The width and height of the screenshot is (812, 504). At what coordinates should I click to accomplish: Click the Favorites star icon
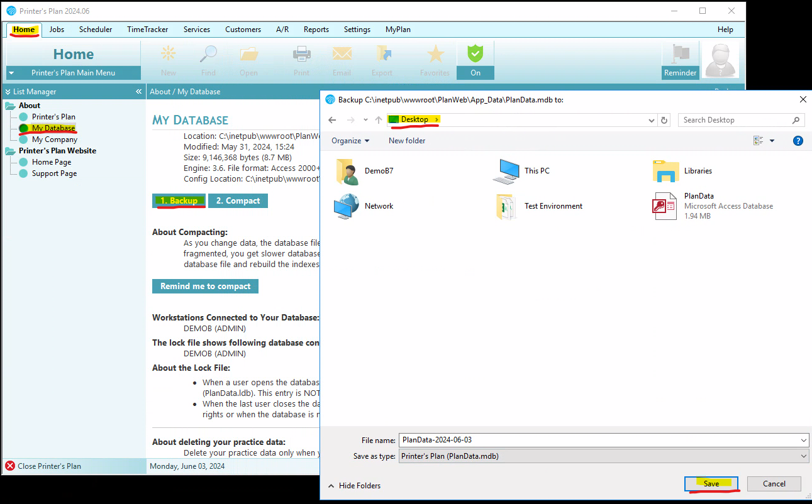coord(435,60)
